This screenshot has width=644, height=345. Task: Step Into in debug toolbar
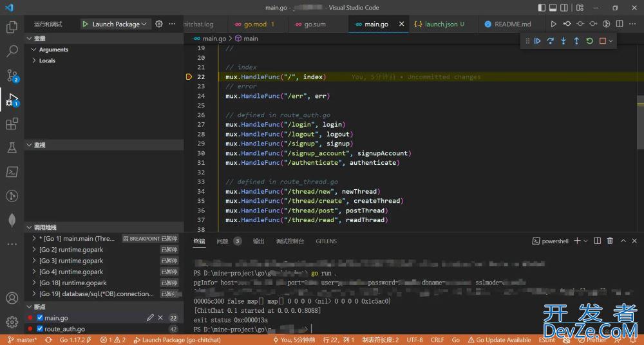pos(563,41)
